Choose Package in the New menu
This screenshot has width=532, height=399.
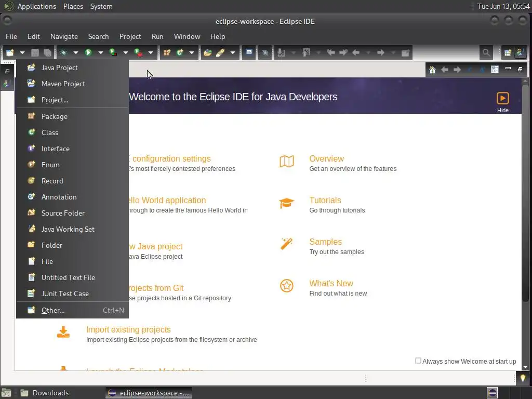tap(72, 116)
